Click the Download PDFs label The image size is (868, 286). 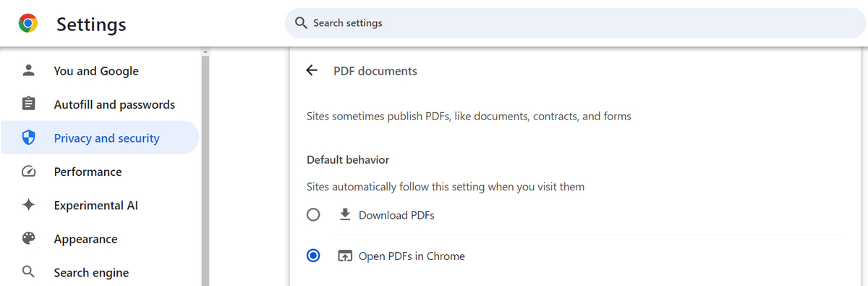click(396, 215)
